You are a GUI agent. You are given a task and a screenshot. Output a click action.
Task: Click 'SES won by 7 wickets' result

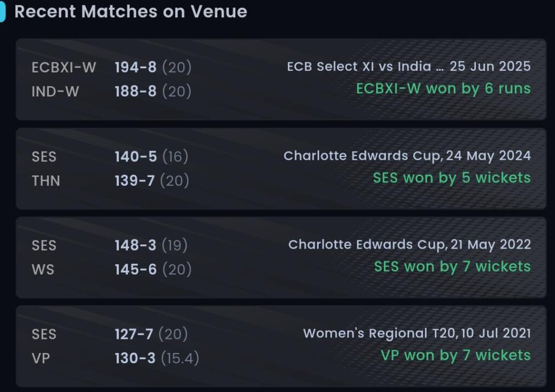pyautogui.click(x=452, y=267)
